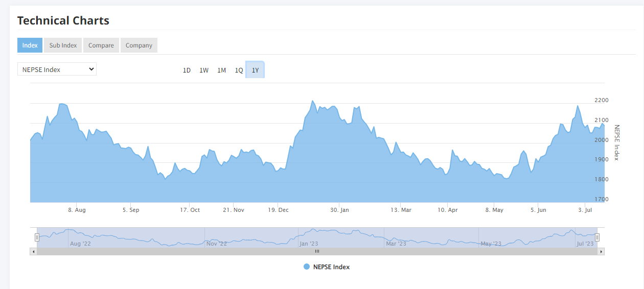Expand the NEPSE Index dropdown

click(57, 69)
